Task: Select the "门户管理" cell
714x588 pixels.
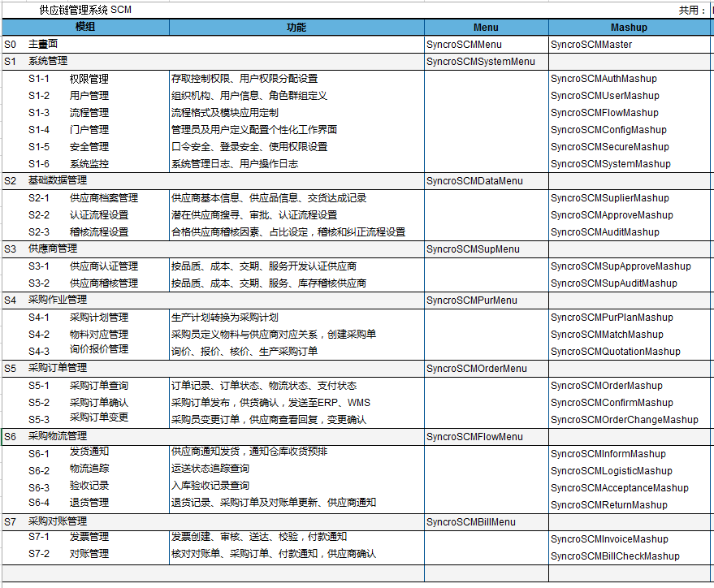Action: pos(89,130)
